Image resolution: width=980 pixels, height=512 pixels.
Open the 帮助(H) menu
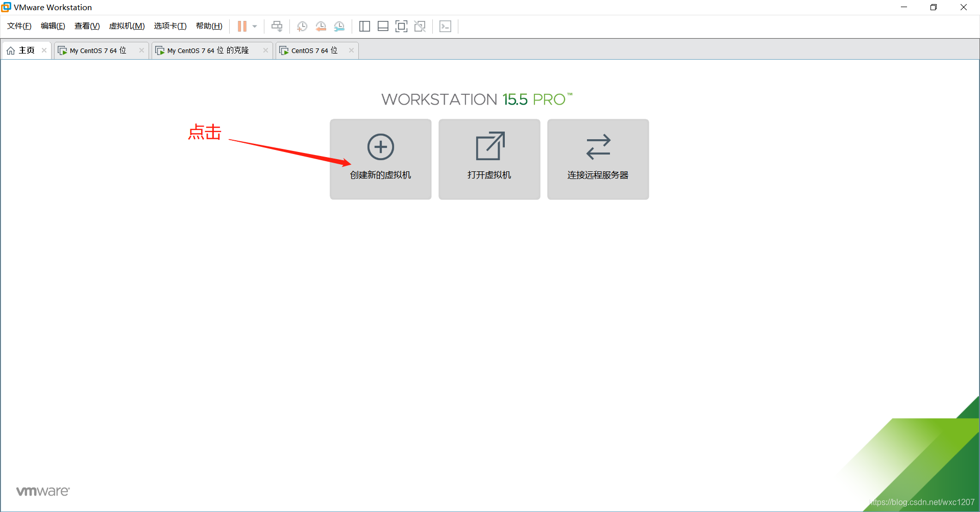[209, 26]
